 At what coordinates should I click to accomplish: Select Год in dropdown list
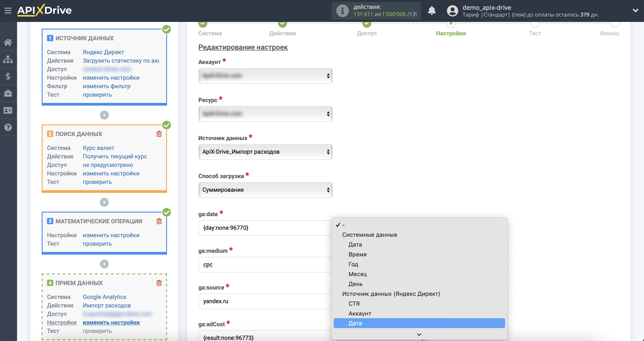(419, 264)
